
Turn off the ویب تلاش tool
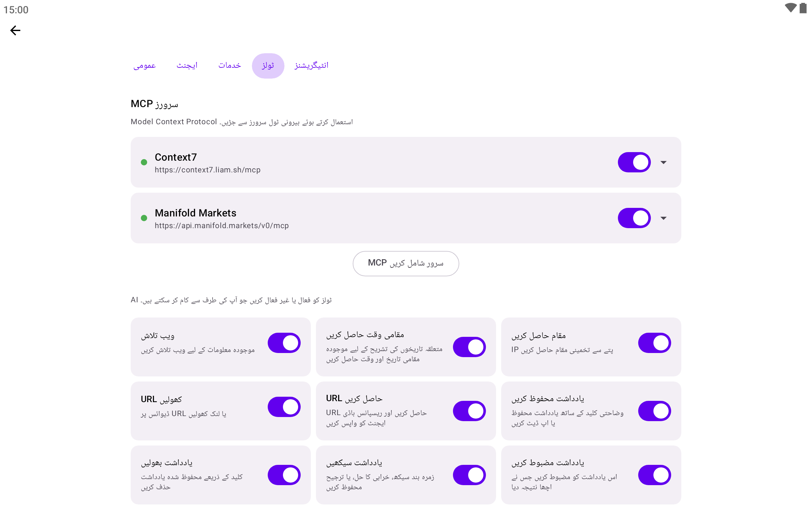coord(284,343)
